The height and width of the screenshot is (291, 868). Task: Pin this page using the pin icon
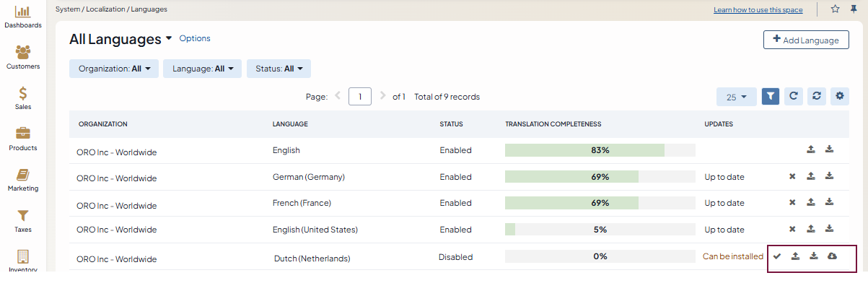point(854,9)
